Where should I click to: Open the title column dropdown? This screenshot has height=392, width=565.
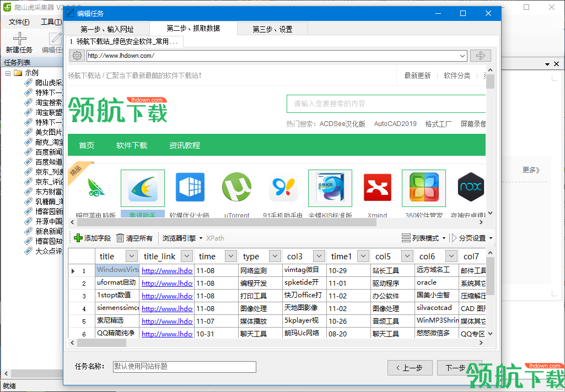[132, 257]
